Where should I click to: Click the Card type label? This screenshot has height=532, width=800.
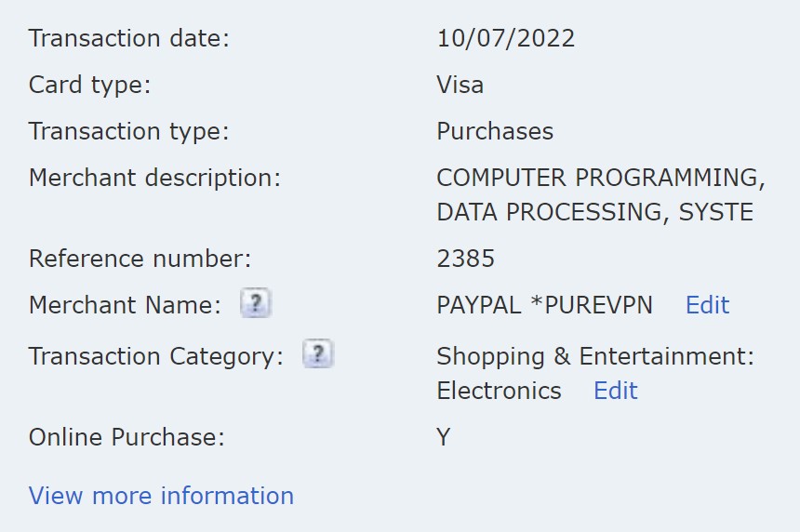coord(89,85)
